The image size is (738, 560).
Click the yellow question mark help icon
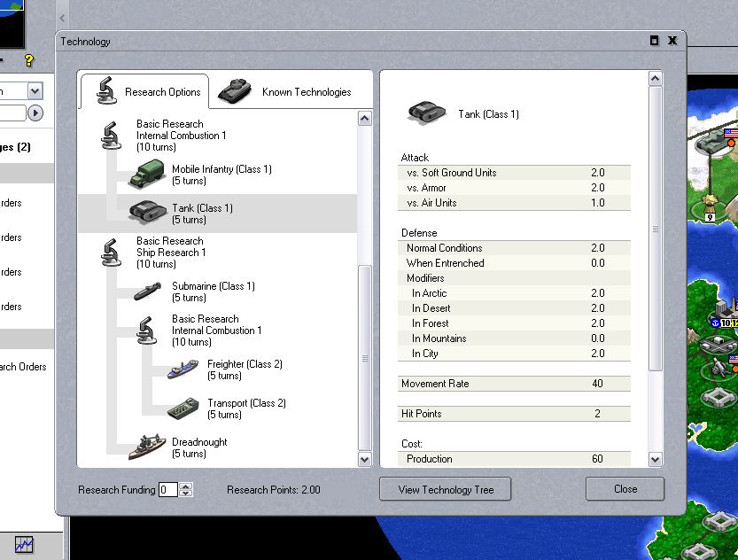pyautogui.click(x=28, y=60)
